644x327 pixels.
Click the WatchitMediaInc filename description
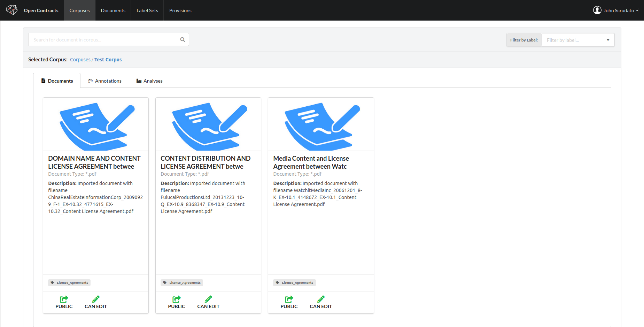pyautogui.click(x=317, y=194)
